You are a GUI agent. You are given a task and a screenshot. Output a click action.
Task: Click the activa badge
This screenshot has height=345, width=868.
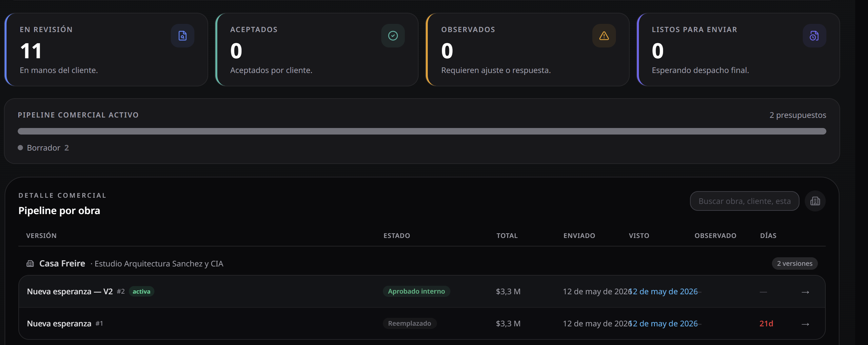[142, 292]
